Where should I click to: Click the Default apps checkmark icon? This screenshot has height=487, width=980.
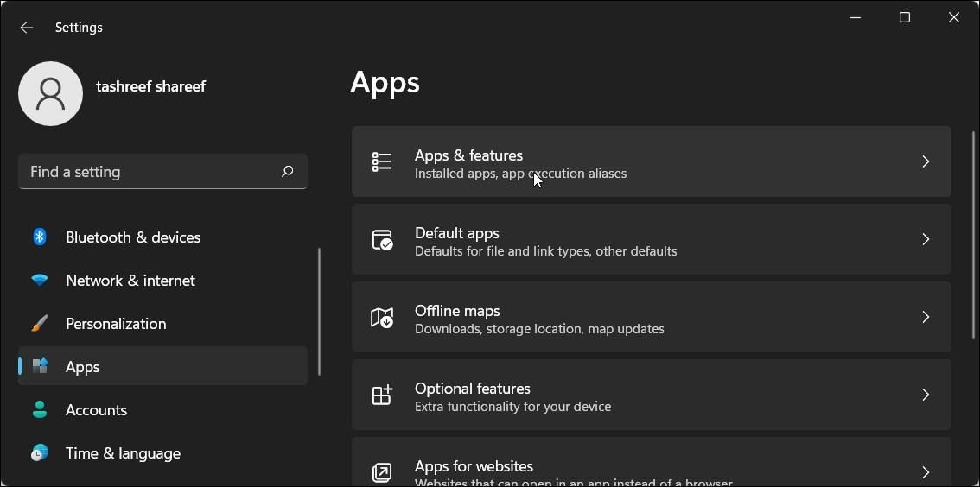382,240
